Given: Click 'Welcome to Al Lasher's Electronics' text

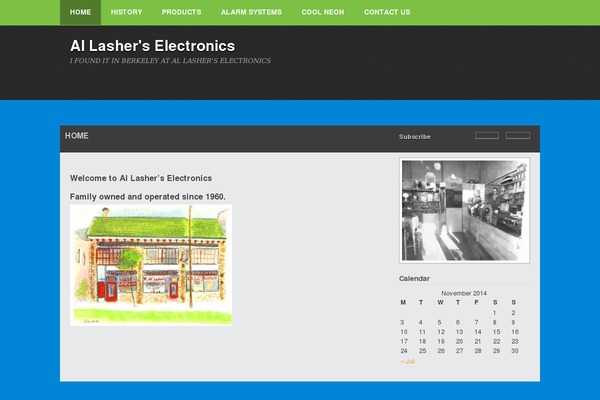Looking at the screenshot, I should (x=141, y=178).
